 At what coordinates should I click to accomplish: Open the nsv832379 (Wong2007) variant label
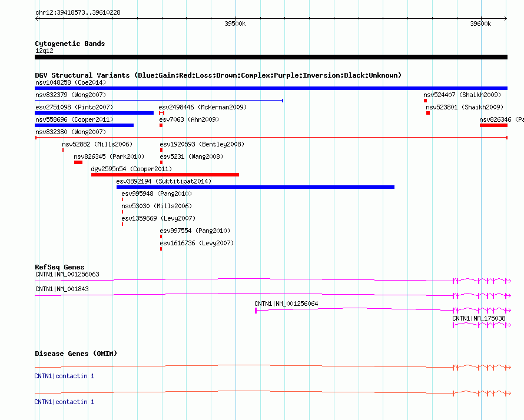tap(71, 95)
